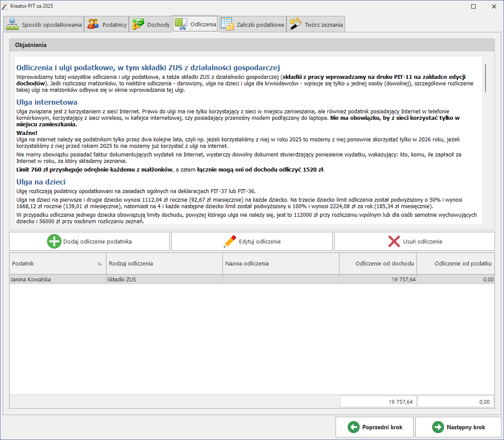The image size is (504, 440).
Task: Click the Ulga internetowa heading
Action: coord(47,102)
